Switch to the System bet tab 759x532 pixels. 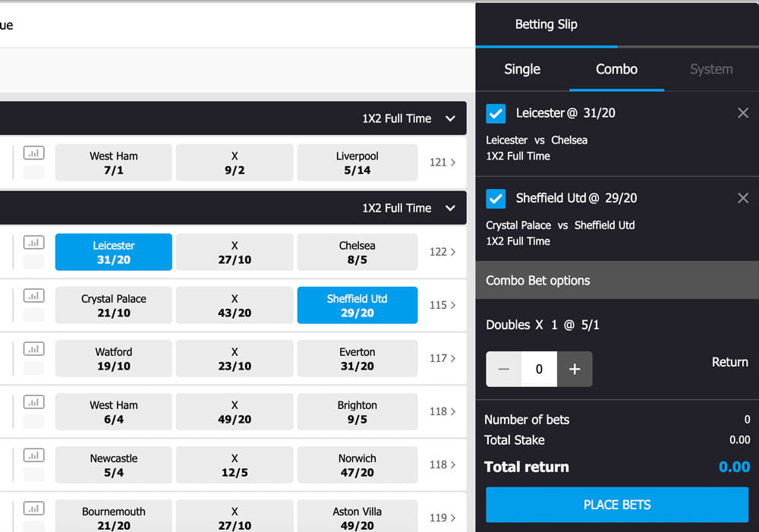(x=712, y=69)
